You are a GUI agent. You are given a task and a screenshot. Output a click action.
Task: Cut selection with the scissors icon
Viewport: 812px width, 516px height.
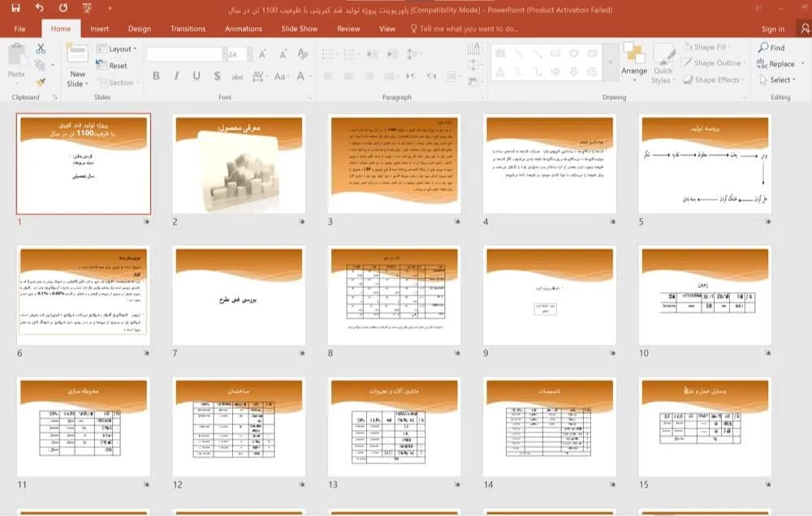tap(41, 49)
